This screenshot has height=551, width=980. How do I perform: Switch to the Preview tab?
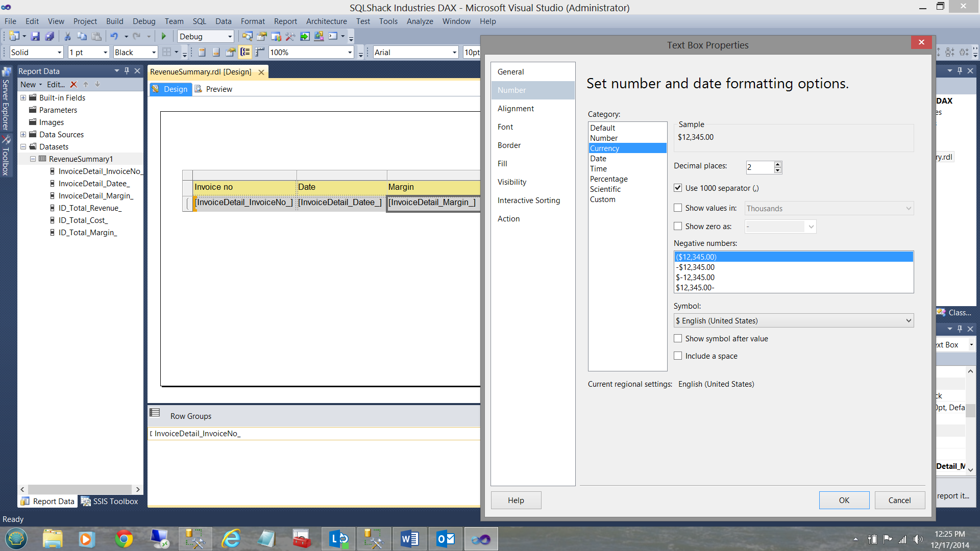point(218,89)
